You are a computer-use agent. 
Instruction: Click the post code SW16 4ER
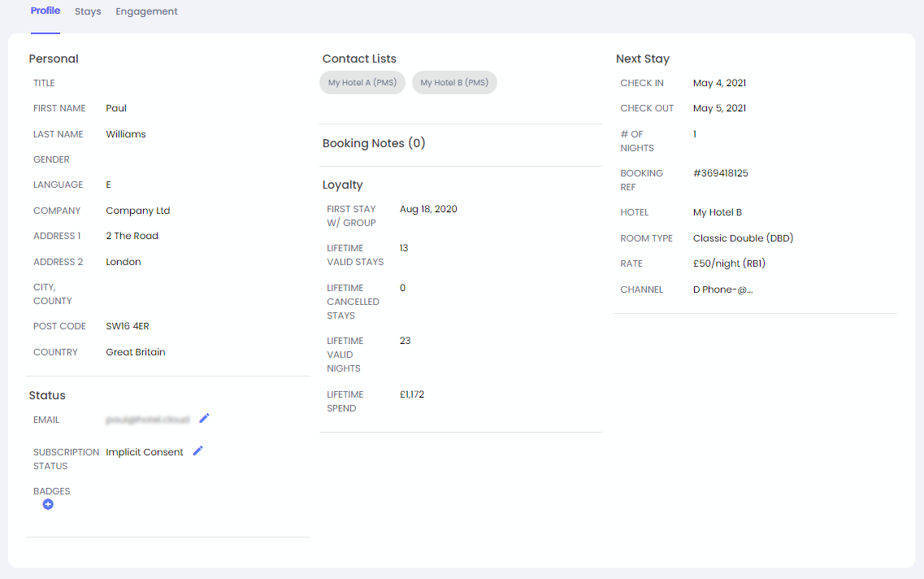coord(128,326)
